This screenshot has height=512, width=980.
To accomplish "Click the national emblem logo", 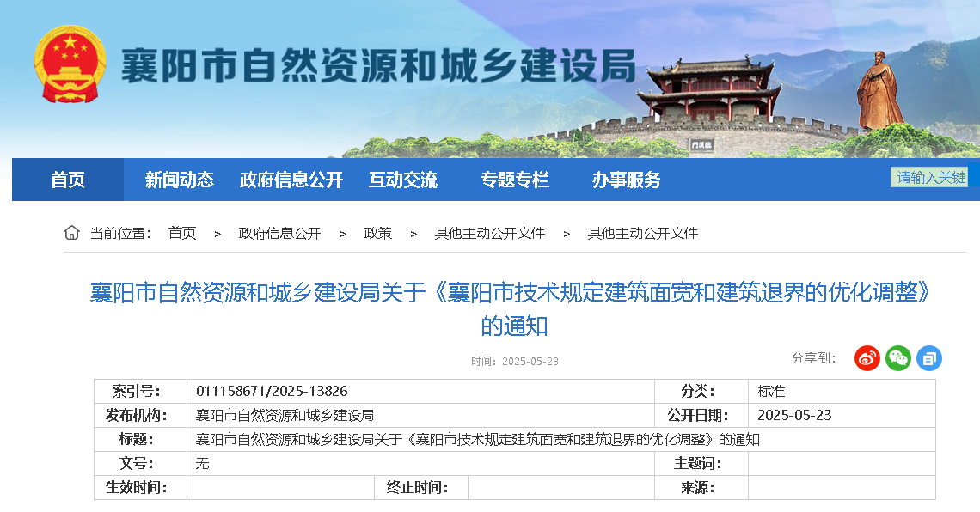I will 70,64.
